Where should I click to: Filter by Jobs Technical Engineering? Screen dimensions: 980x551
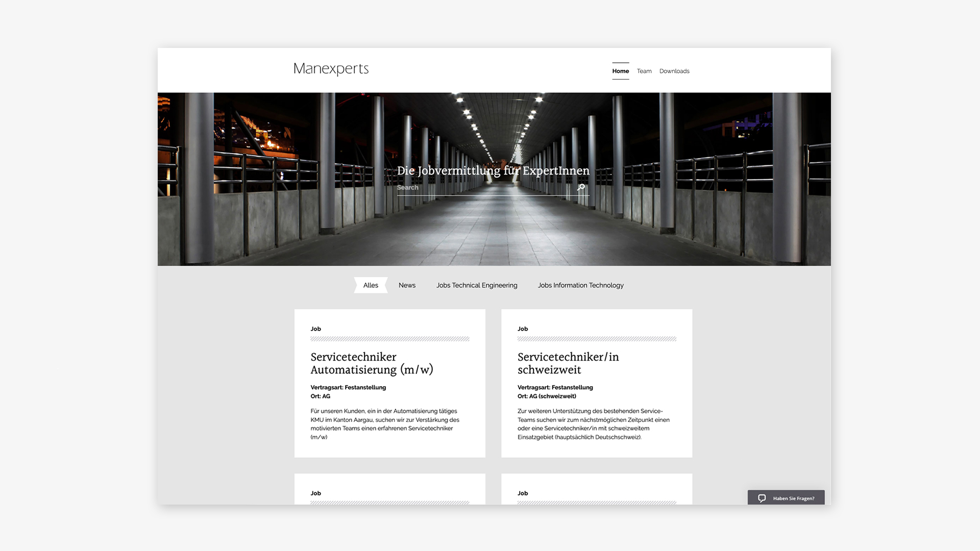click(x=476, y=285)
